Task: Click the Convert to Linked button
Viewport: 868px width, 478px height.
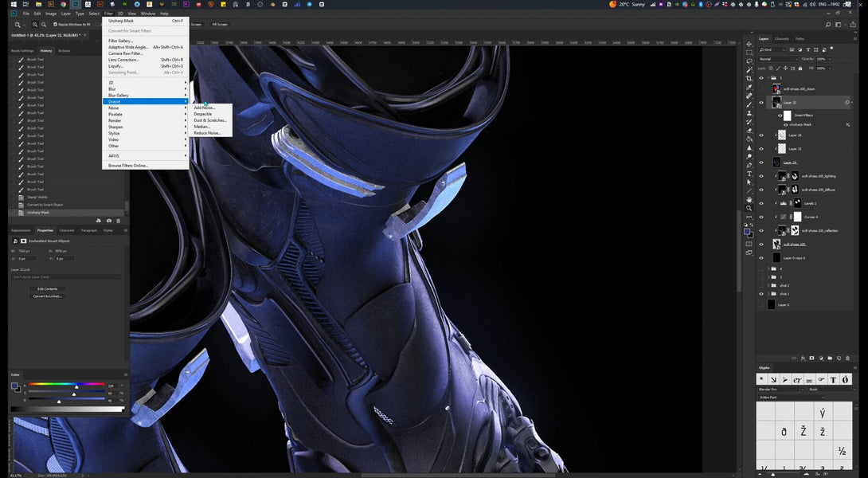Action: pyautogui.click(x=48, y=296)
